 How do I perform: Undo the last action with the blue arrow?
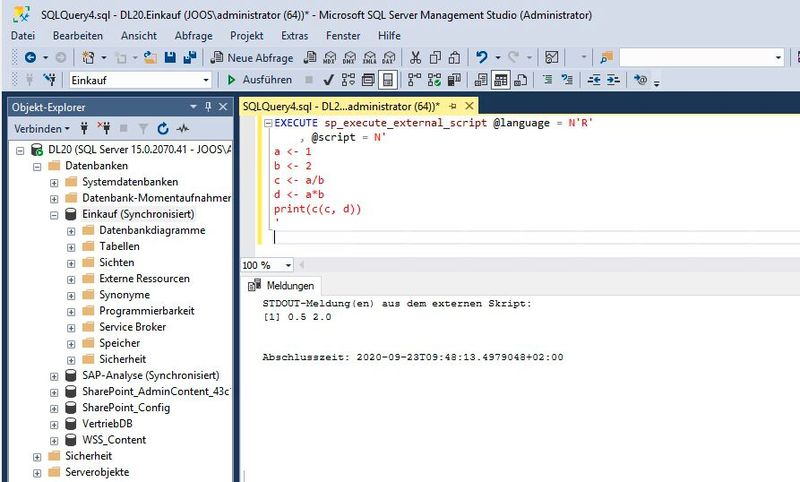482,57
